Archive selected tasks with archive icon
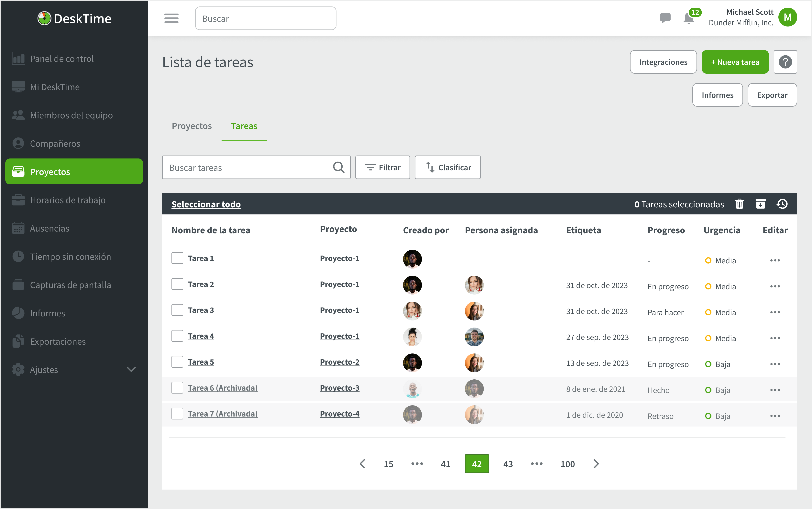The width and height of the screenshot is (812, 509). pos(761,204)
